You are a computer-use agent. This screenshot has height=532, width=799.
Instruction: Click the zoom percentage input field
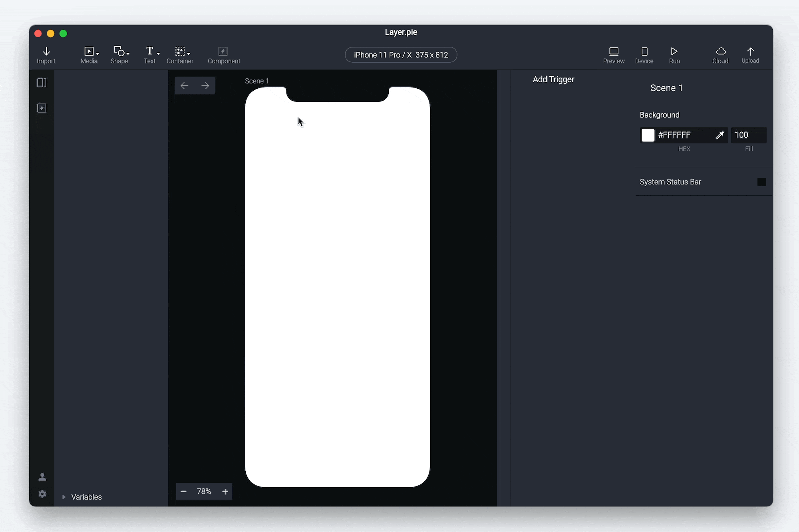204,491
